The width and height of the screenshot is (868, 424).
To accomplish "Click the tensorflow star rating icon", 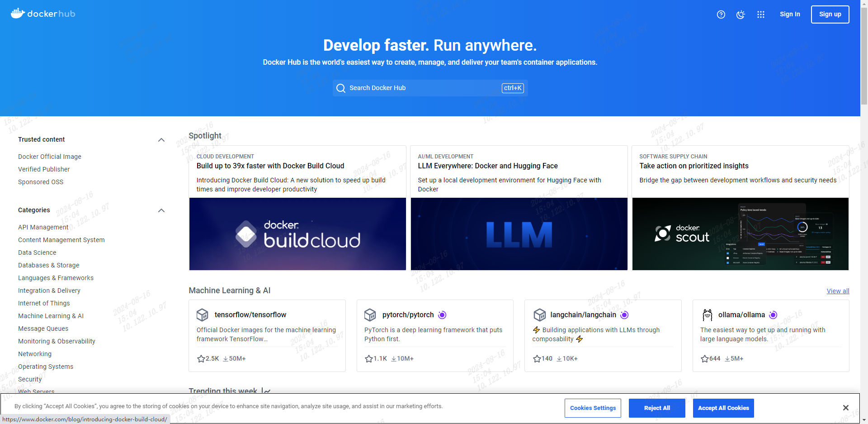I will coord(201,359).
